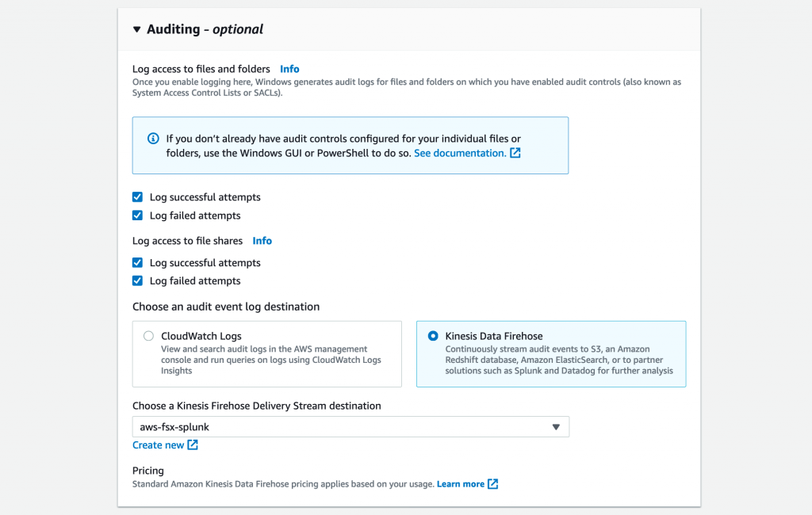Click Create new to make a delivery stream

[159, 444]
